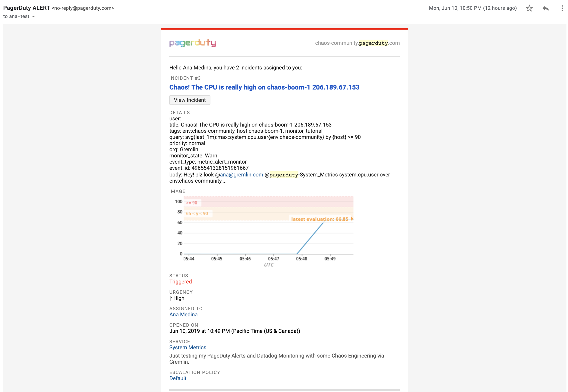The height and width of the screenshot is (392, 568).
Task: Click the Triggered status text
Action: 181,282
